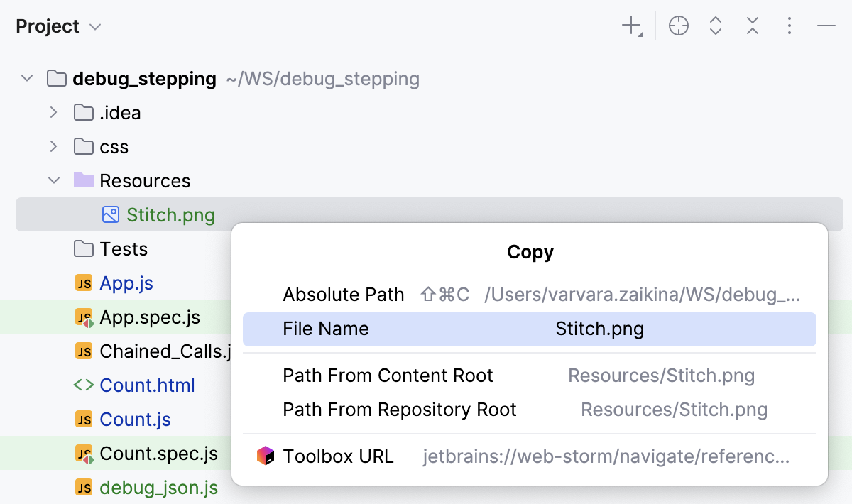Click the Expand All icon
Image resolution: width=852 pixels, height=504 pixels.
coord(715,26)
